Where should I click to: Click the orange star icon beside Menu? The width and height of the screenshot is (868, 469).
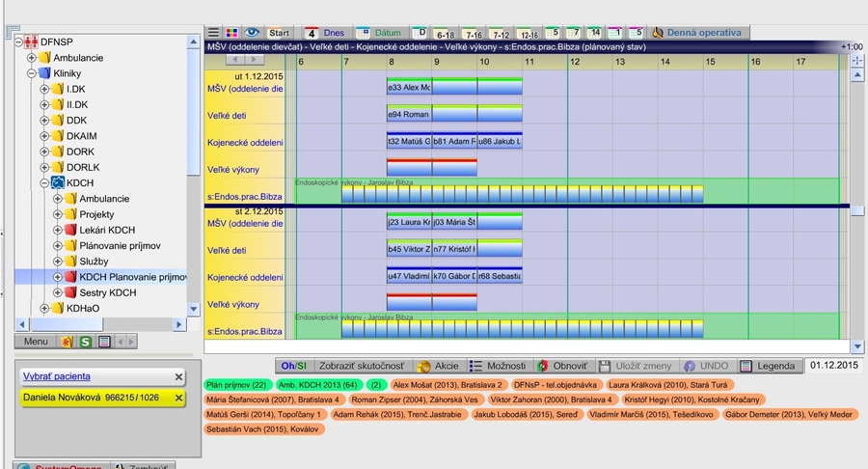67,341
